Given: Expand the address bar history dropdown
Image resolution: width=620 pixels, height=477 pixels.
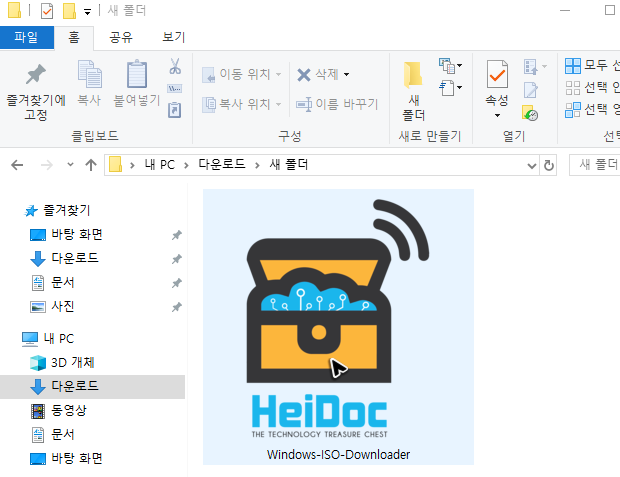Looking at the screenshot, I should (532, 166).
